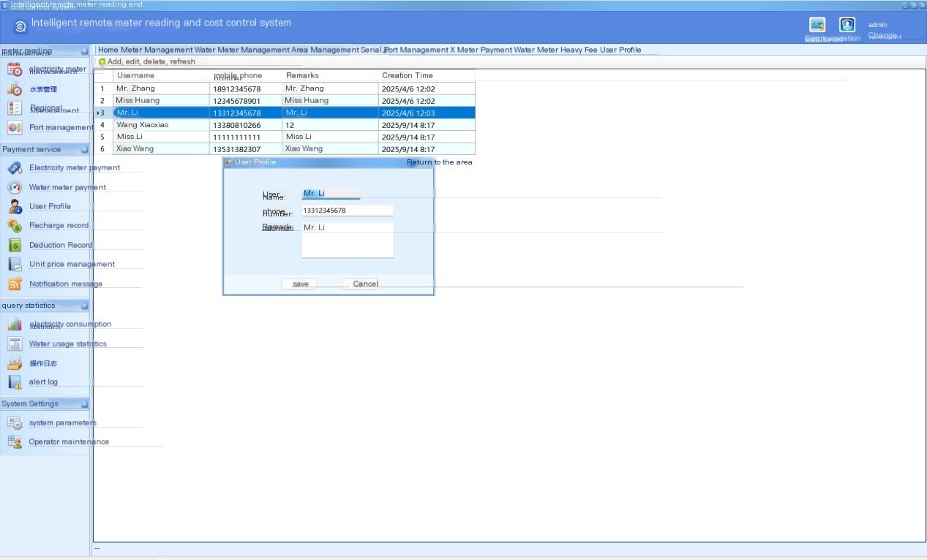Viewport: 927px width, 560px height.
Task: Switch to the User Profile tab
Action: click(x=620, y=50)
